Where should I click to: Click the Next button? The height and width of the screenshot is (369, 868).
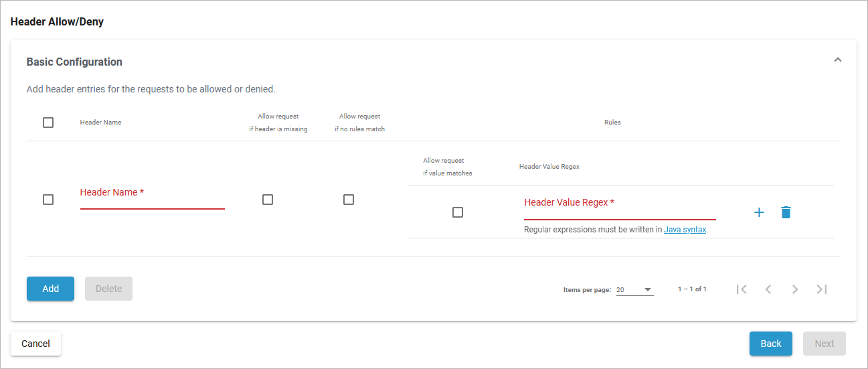click(824, 344)
